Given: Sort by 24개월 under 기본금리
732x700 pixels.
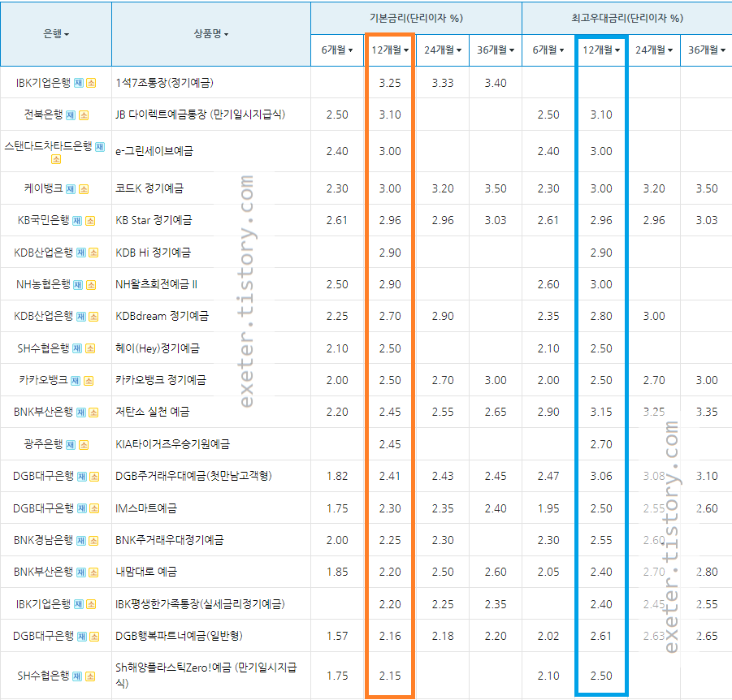Looking at the screenshot, I should 443,50.
